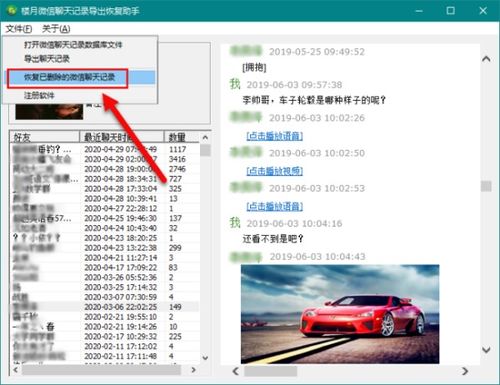The width and height of the screenshot is (500, 385).
Task: Click the 数量 column header
Action: tap(181, 137)
